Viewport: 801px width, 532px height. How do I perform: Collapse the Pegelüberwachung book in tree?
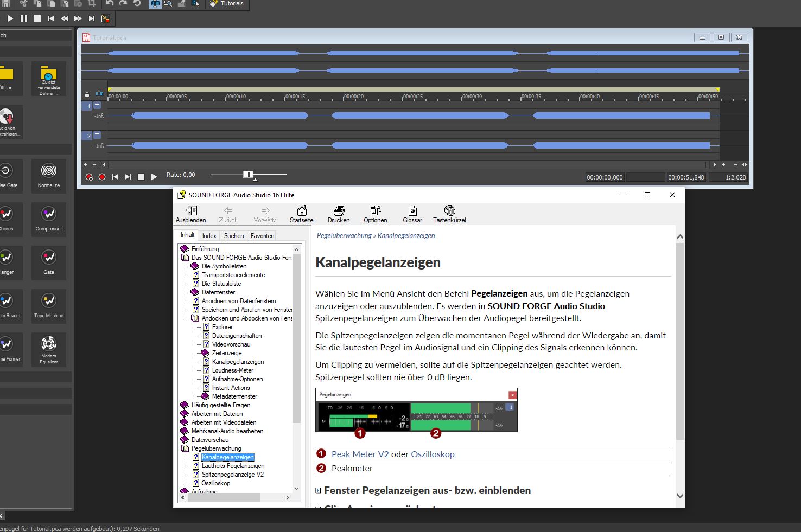pyautogui.click(x=185, y=448)
